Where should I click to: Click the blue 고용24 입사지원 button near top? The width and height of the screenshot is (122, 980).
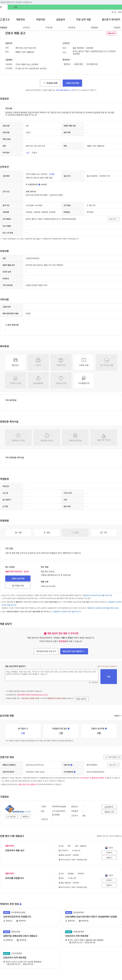point(72,83)
